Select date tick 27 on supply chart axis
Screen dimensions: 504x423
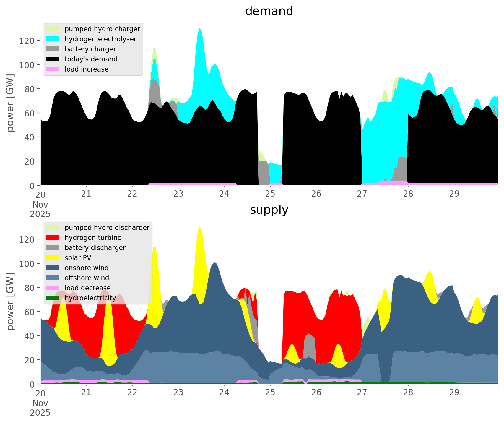pos(362,393)
